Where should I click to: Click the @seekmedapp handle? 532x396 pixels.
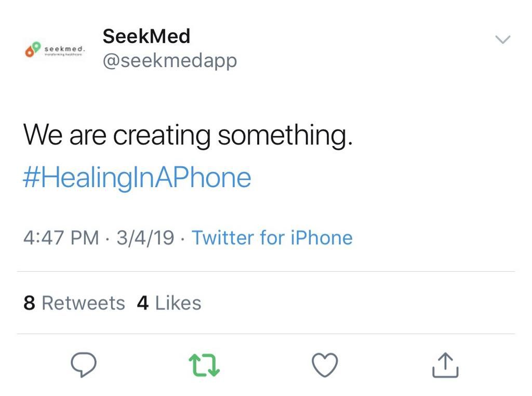(x=169, y=60)
